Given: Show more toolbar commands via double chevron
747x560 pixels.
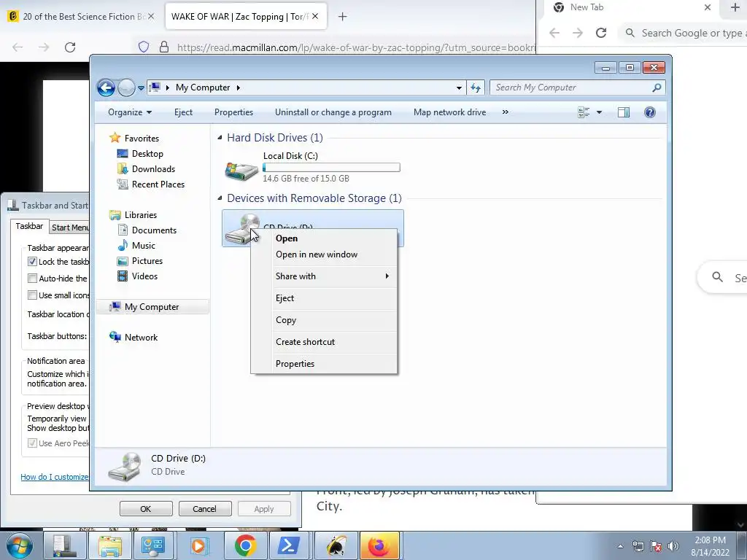Looking at the screenshot, I should click(506, 112).
